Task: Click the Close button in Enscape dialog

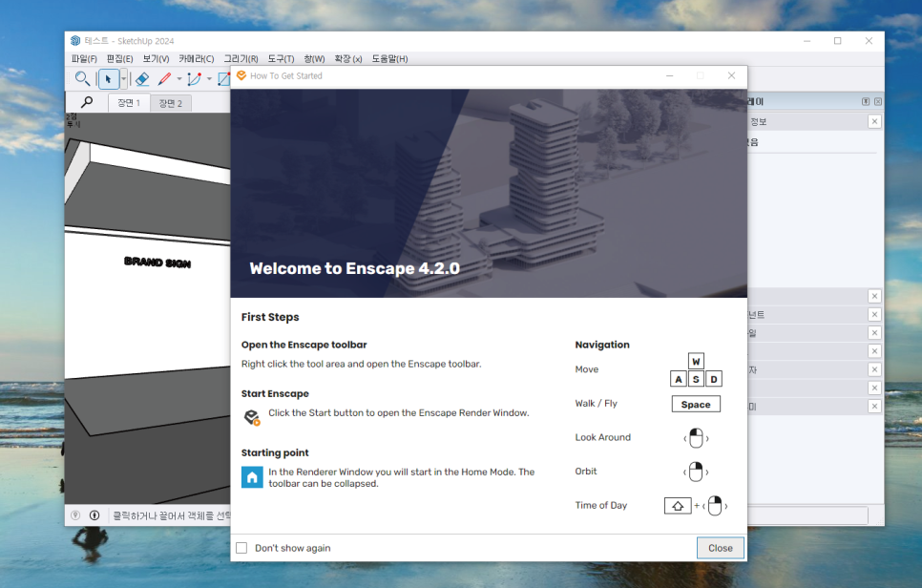Action: pos(721,548)
